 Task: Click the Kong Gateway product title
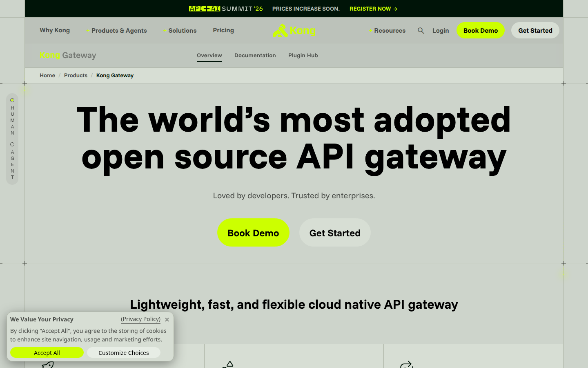[x=68, y=56]
